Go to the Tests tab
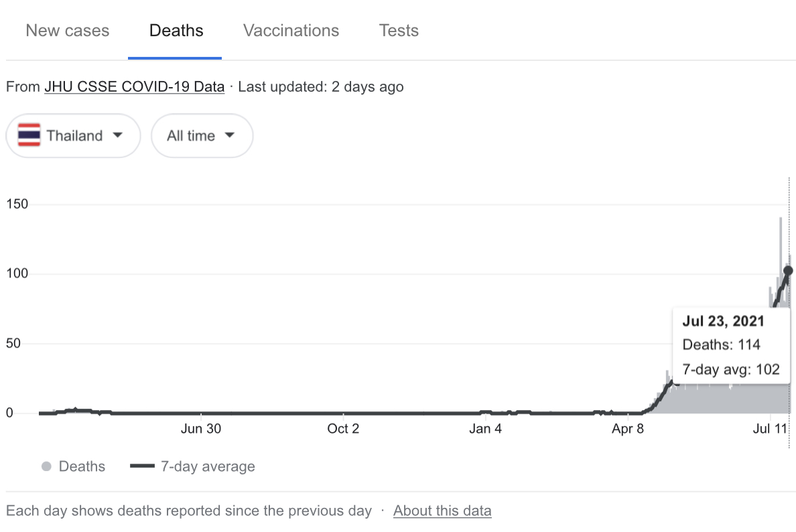This screenshot has height=532, width=796. tap(399, 31)
